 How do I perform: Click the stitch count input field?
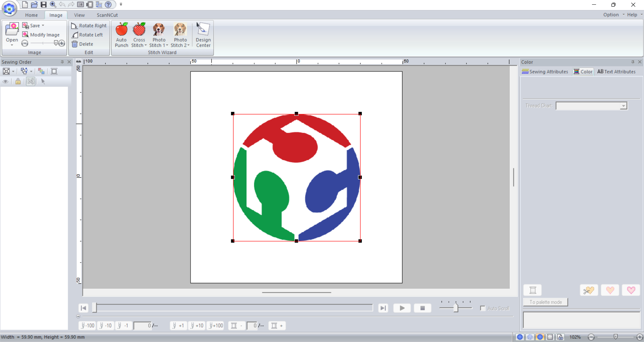(143, 326)
